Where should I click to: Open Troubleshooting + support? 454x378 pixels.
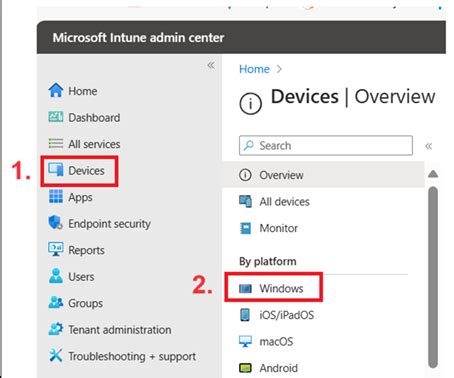pyautogui.click(x=132, y=356)
